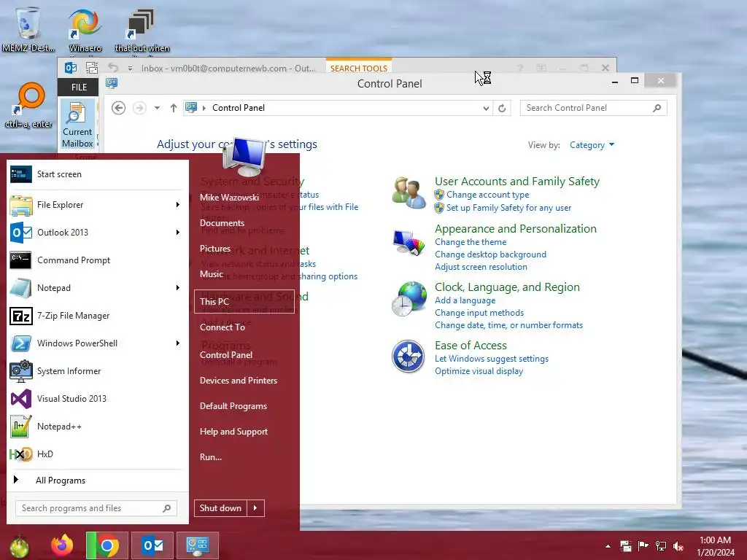The height and width of the screenshot is (560, 747).
Task: Click the muted volume tray icon
Action: click(678, 546)
